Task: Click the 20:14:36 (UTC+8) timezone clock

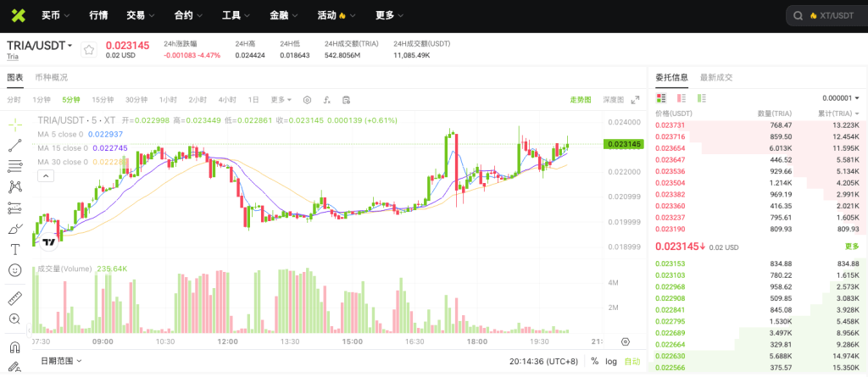Action: click(543, 362)
